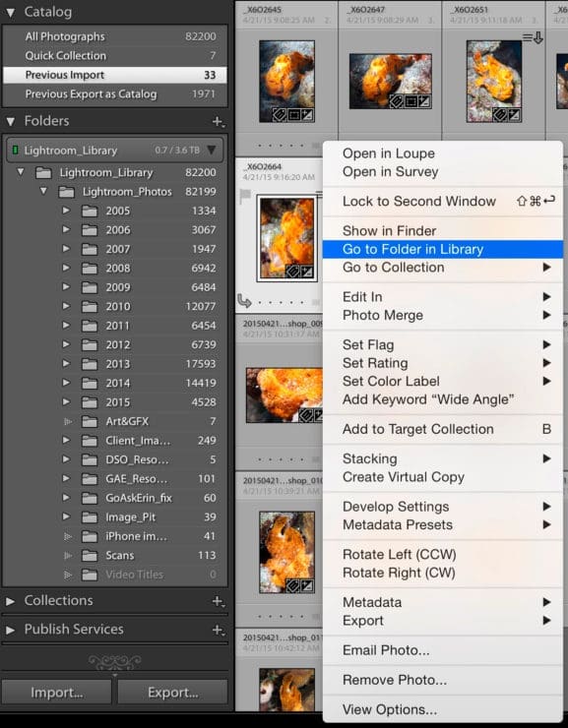Click the plus icon beside Collections
This screenshot has height=728, width=568.
click(x=218, y=601)
